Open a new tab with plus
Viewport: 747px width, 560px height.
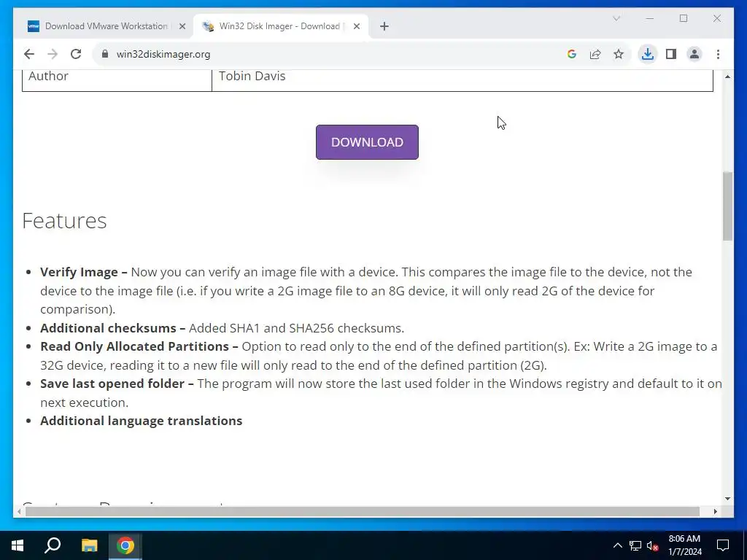(384, 26)
